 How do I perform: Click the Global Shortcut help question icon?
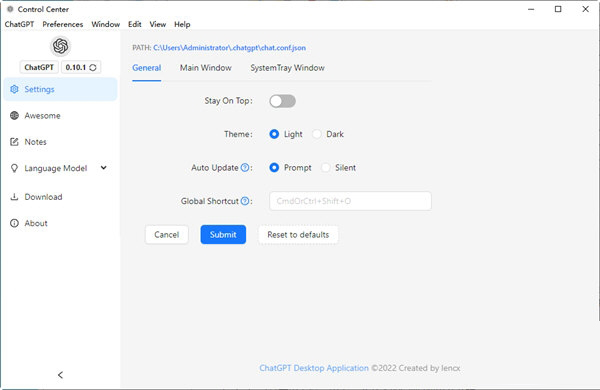point(245,201)
